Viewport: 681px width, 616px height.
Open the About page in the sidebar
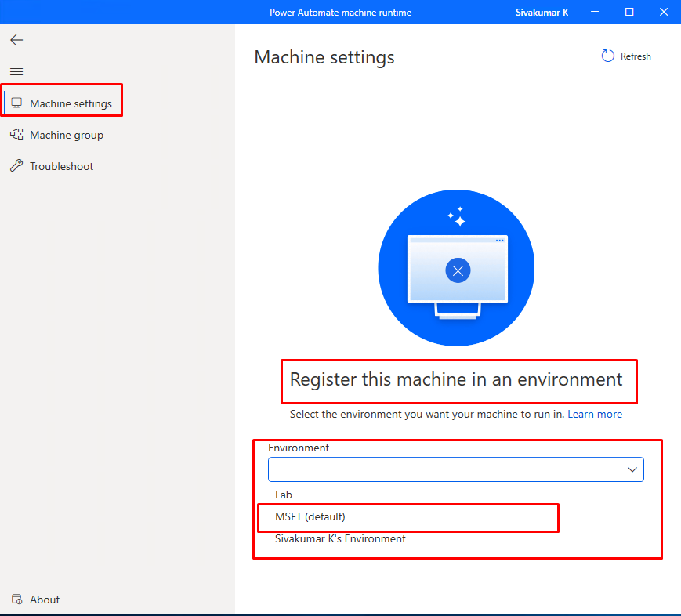[x=35, y=600]
